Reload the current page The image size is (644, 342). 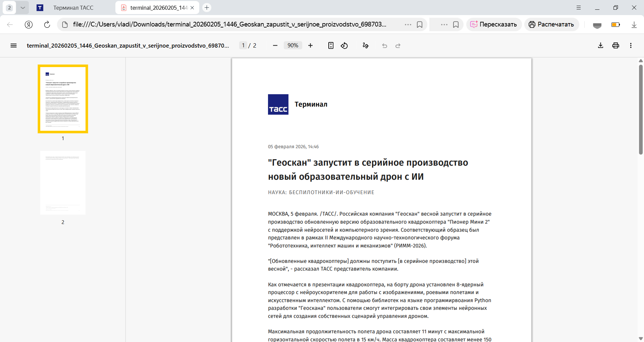(x=47, y=24)
